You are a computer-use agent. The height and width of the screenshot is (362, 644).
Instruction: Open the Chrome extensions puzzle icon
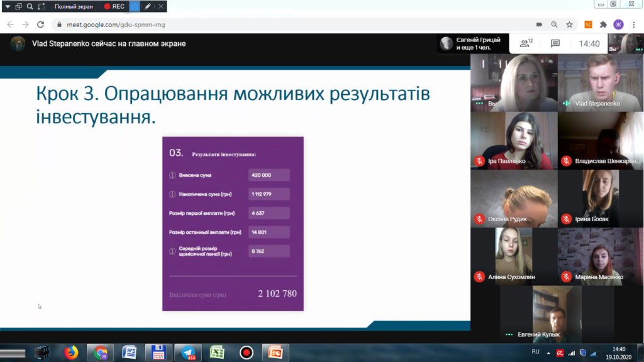pyautogui.click(x=603, y=25)
